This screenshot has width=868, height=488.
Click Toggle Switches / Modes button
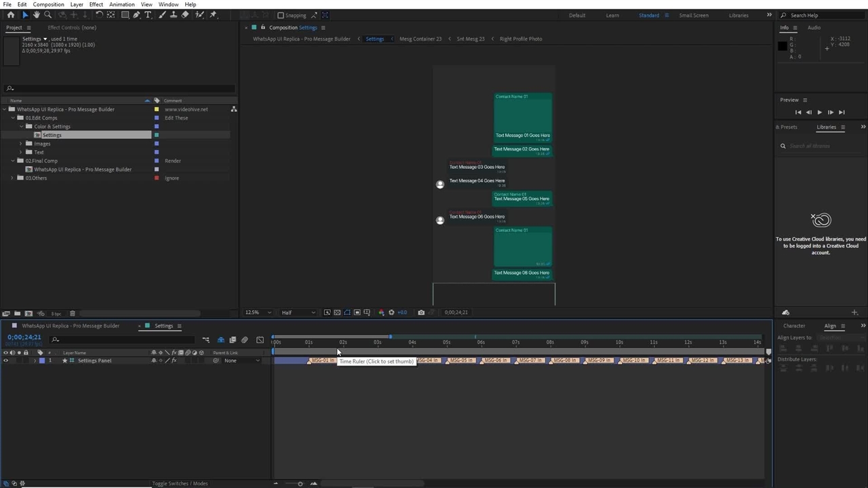[x=180, y=483]
